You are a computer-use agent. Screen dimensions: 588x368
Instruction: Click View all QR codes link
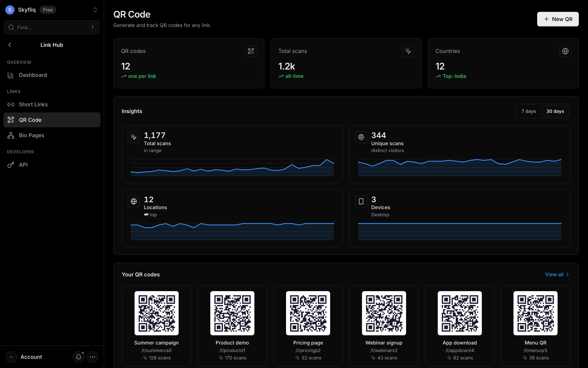pyautogui.click(x=557, y=275)
